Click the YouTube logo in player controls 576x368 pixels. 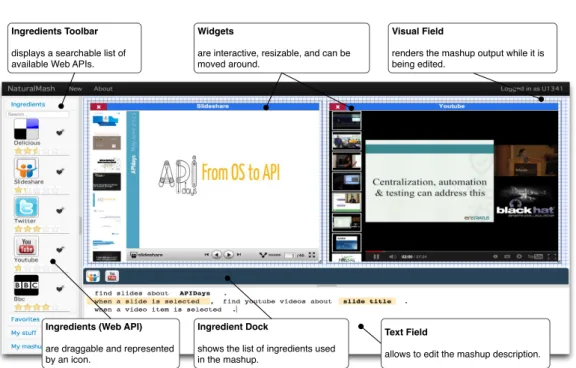coord(536,256)
